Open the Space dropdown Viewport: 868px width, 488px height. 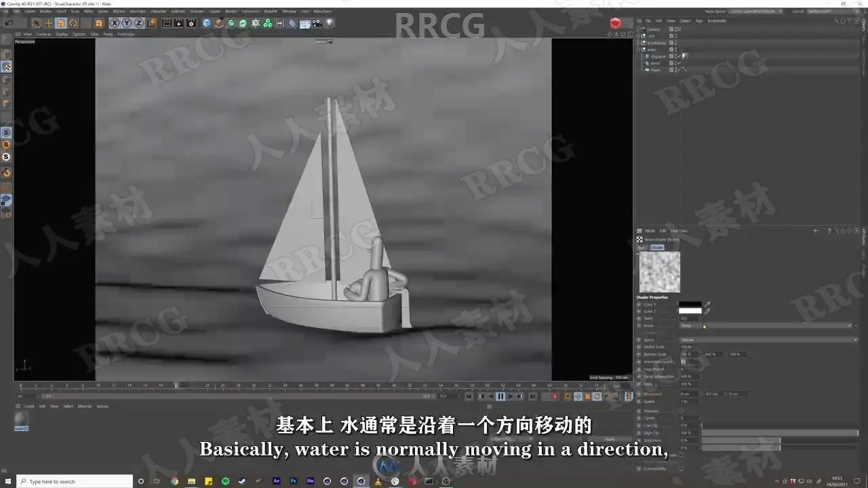(x=769, y=340)
